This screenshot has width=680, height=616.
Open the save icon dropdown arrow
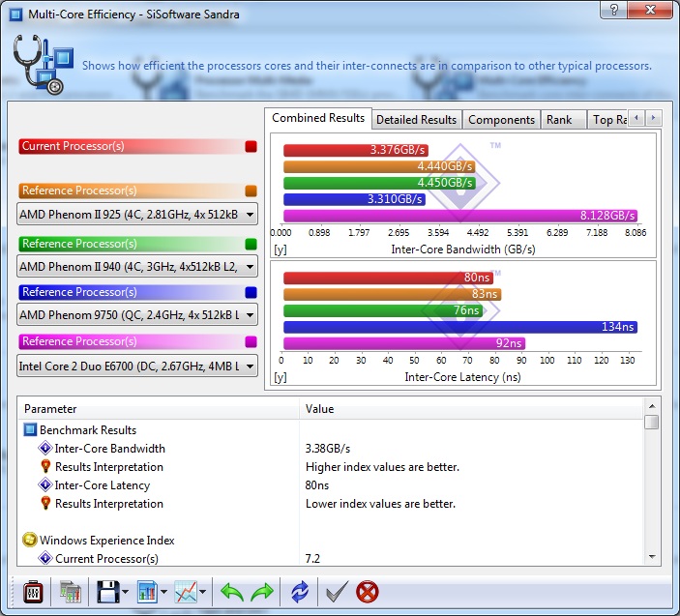pos(126,592)
